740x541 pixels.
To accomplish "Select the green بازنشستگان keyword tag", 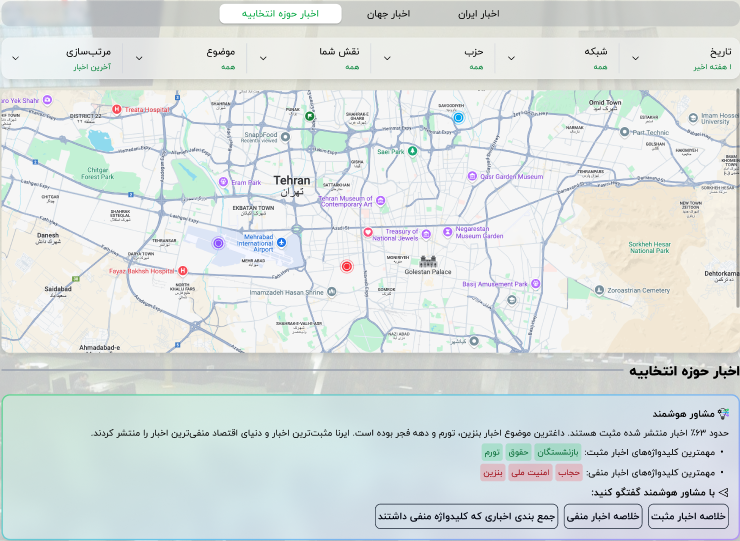I will (558, 453).
